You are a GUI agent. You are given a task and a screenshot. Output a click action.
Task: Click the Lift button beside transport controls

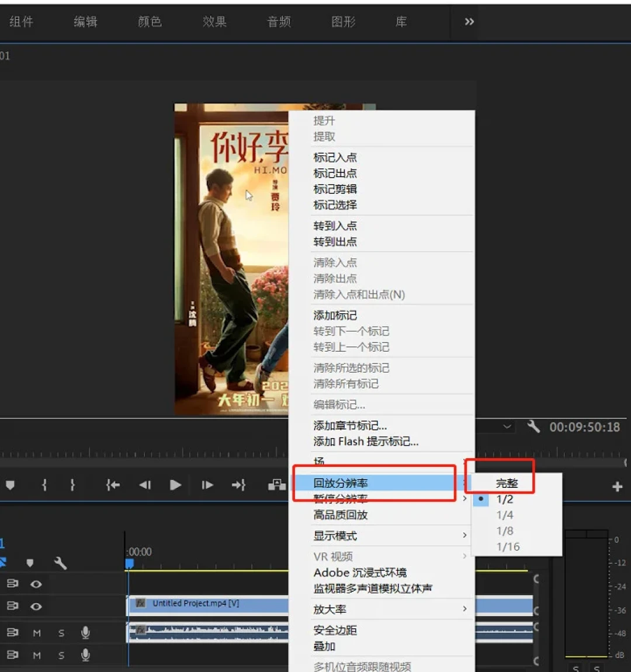click(277, 484)
